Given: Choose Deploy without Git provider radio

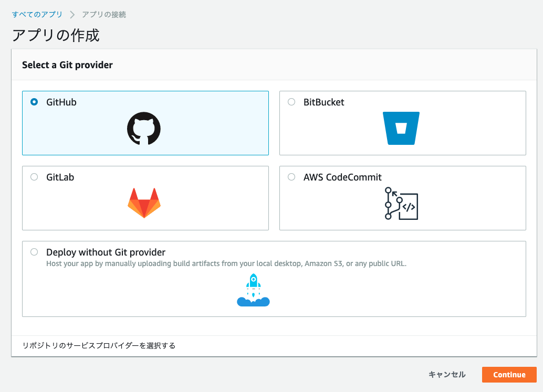Looking at the screenshot, I should point(34,252).
